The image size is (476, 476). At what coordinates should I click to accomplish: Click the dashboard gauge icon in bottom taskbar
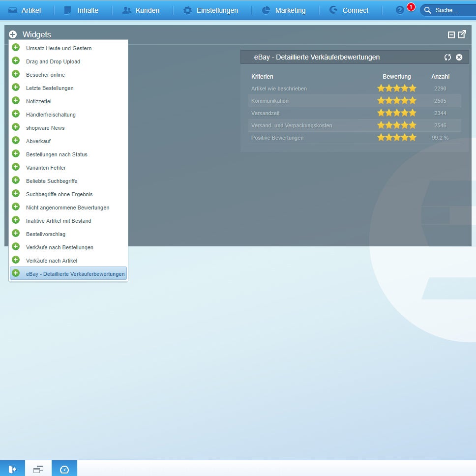[x=64, y=469]
